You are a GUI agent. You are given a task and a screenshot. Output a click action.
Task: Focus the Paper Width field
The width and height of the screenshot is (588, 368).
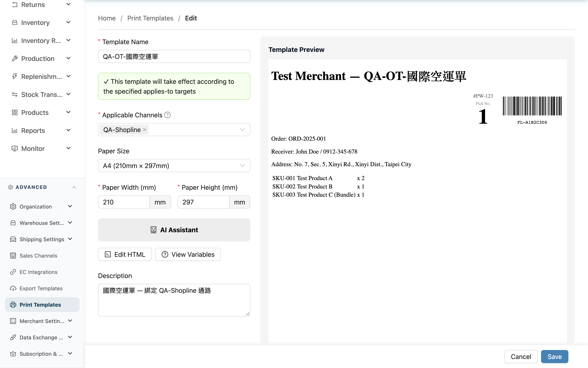[124, 202]
